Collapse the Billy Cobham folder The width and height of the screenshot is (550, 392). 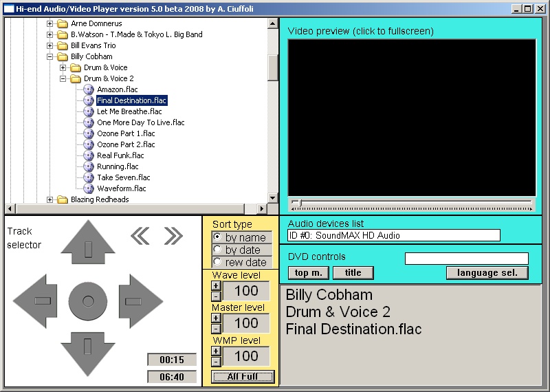(x=50, y=56)
